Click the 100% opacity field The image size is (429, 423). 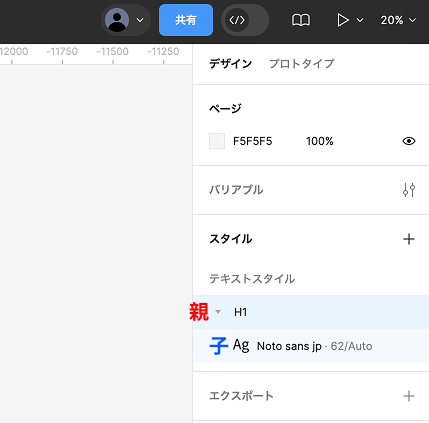320,141
